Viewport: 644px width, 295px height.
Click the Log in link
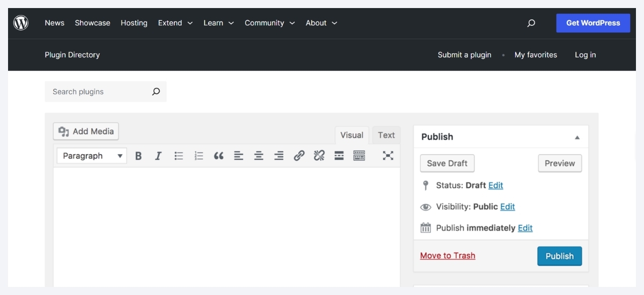(586, 55)
